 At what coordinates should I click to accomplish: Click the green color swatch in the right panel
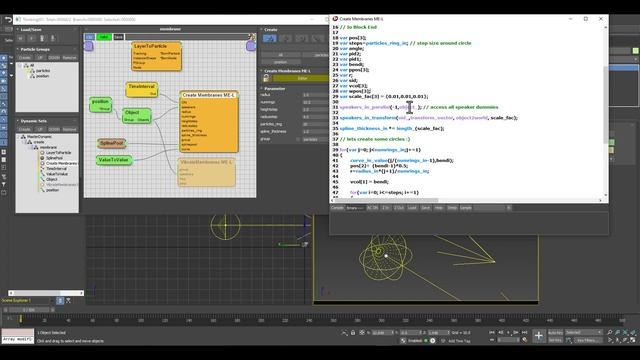click(x=636, y=51)
